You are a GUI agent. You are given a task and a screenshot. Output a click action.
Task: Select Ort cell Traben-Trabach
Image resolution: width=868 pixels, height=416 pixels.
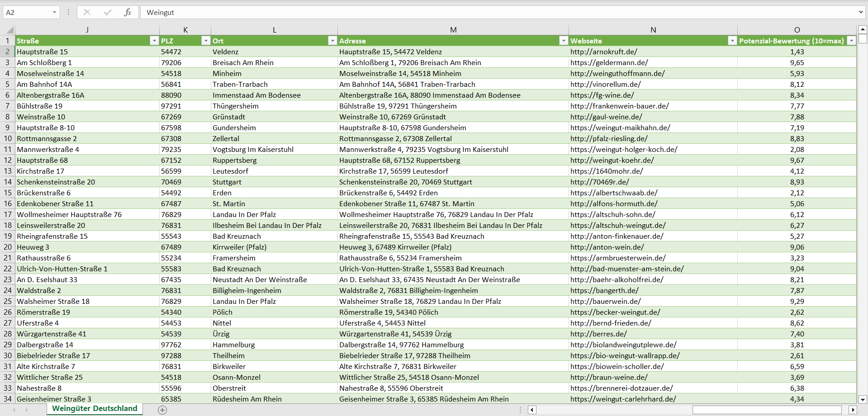click(275, 84)
